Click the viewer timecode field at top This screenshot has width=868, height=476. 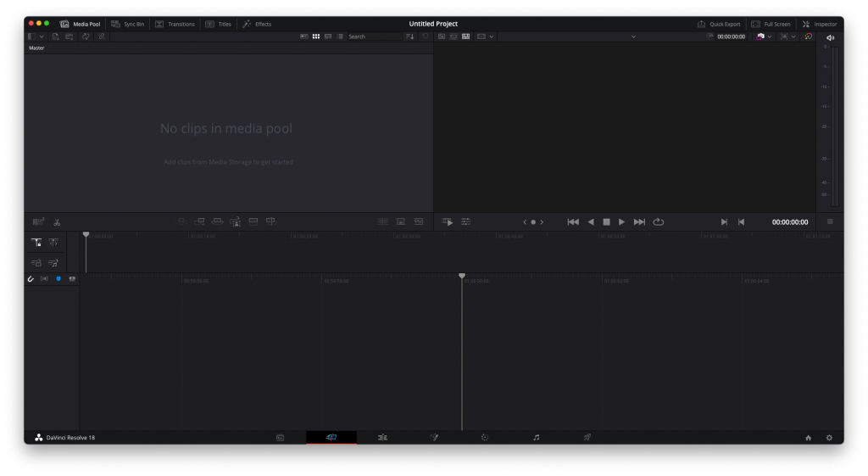point(732,36)
